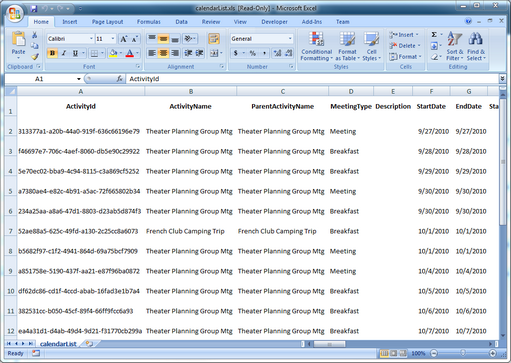Select the calendarList sheet tab
Screen dimensions: 511x363
(x=58, y=344)
